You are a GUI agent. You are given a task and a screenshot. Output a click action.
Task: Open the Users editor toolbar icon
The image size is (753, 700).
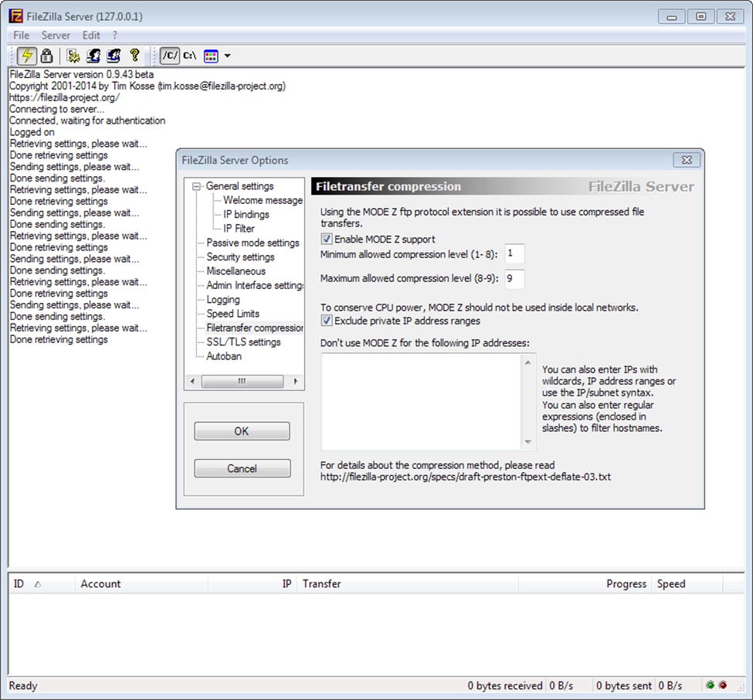(x=93, y=56)
